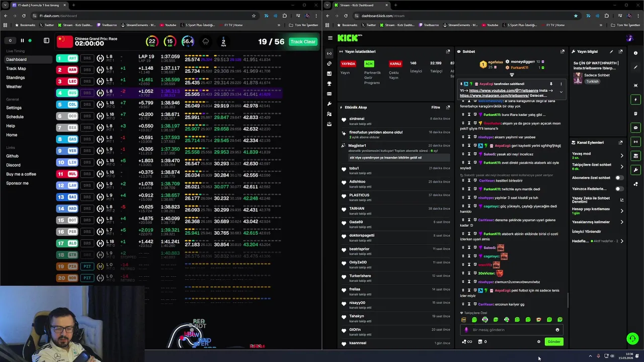Pop out the Yayın İstatistikleri panel
This screenshot has width=644, height=362.
(x=448, y=51)
